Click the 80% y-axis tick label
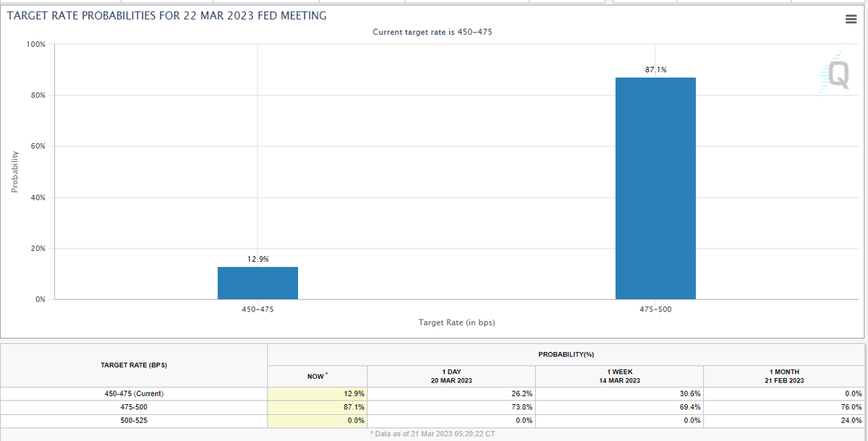868x441 pixels. pyautogui.click(x=38, y=95)
